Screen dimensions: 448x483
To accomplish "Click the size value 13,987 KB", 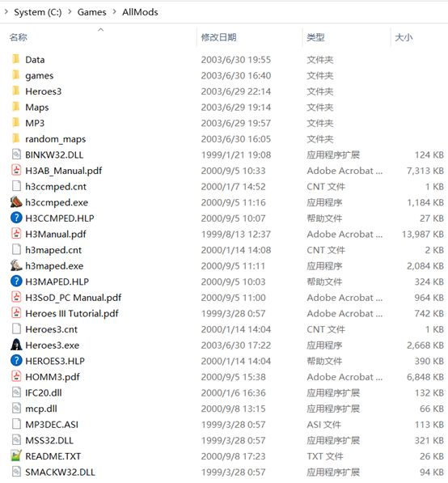I will tap(423, 234).
